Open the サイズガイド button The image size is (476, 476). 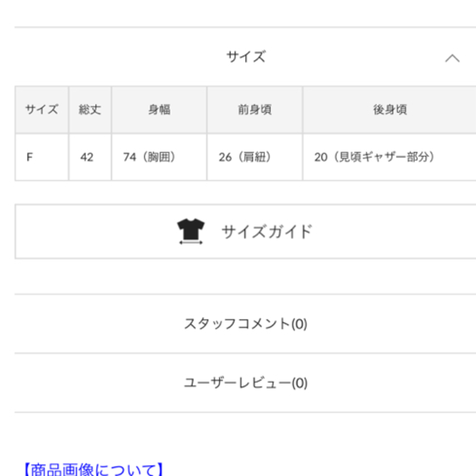pos(245,232)
